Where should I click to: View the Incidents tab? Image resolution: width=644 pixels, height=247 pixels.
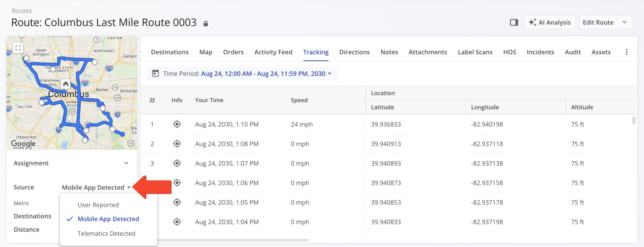pos(540,52)
